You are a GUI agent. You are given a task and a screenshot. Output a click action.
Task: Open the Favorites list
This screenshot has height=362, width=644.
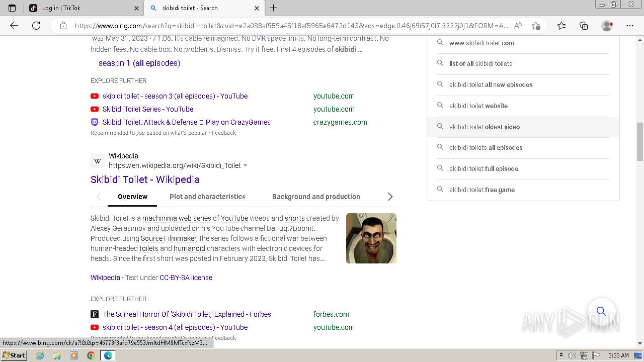pos(561,26)
